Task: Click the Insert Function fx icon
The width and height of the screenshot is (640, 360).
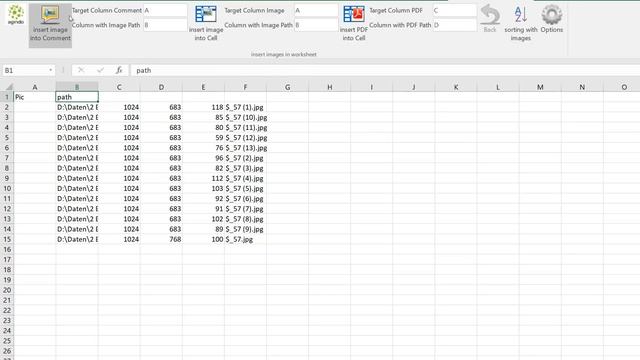Action: [119, 70]
